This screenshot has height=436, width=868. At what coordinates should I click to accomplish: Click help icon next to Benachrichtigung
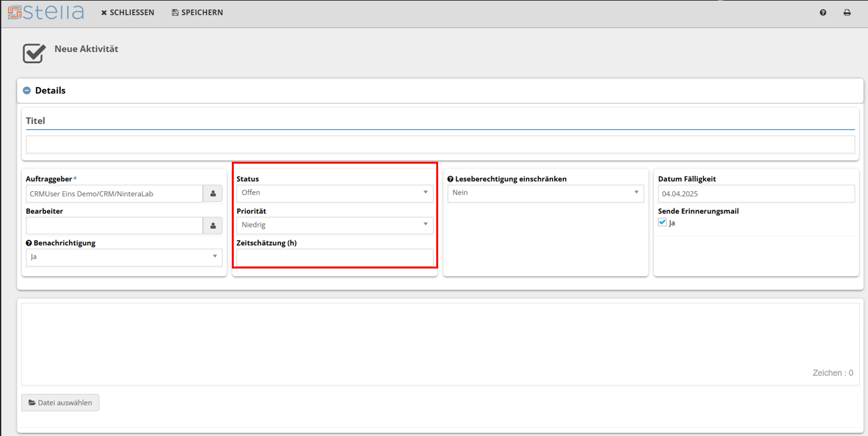tap(29, 244)
